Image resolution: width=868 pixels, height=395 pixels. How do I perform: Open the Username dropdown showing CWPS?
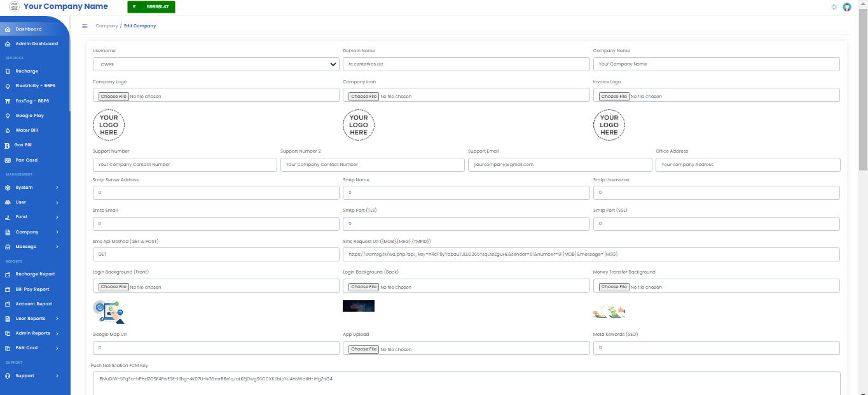click(216, 64)
